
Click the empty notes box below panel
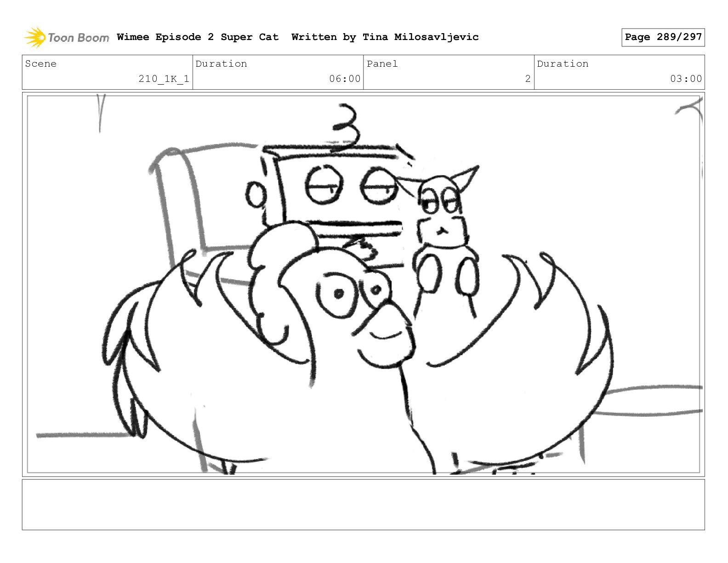pos(364,505)
